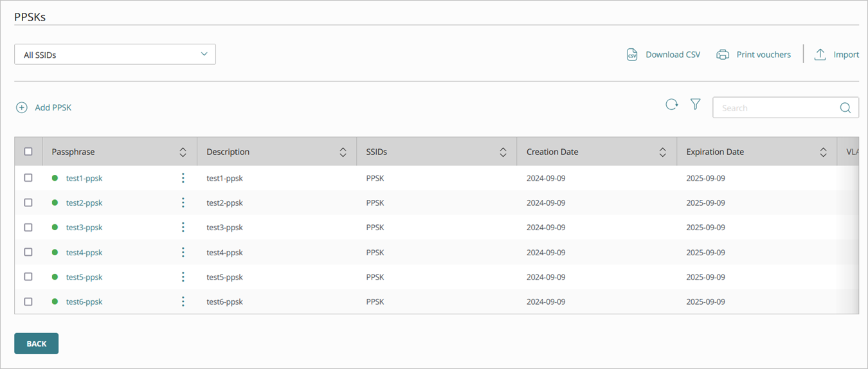Click the Import upload icon
Image resolution: width=868 pixels, height=369 pixels.
[820, 55]
